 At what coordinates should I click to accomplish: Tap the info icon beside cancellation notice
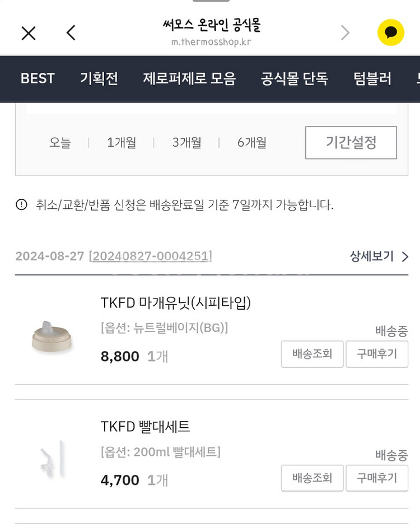(x=21, y=204)
